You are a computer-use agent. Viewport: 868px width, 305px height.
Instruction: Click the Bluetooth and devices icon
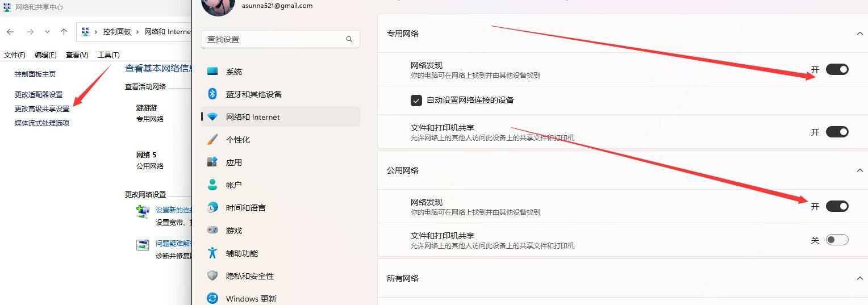[x=212, y=94]
